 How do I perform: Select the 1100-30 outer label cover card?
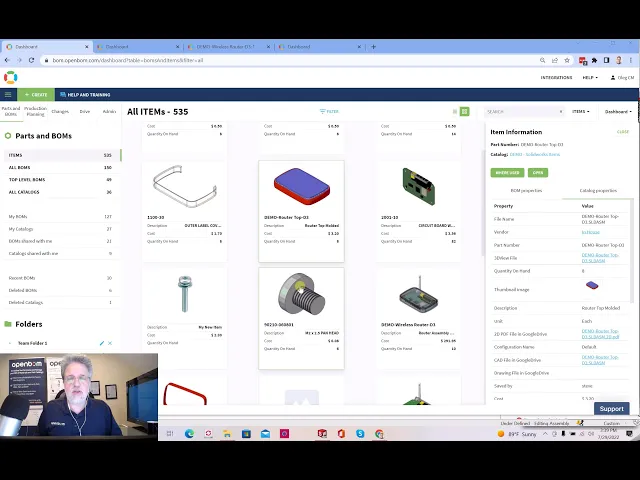coord(184,211)
